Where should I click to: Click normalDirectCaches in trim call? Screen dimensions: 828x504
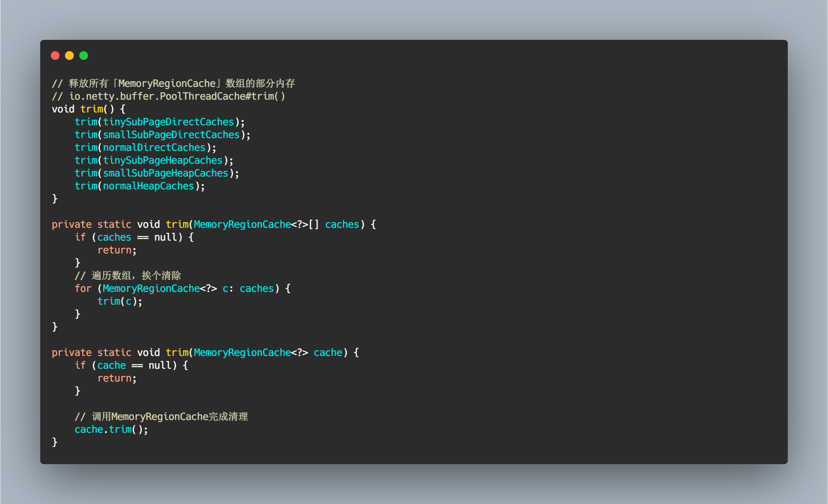pos(154,148)
